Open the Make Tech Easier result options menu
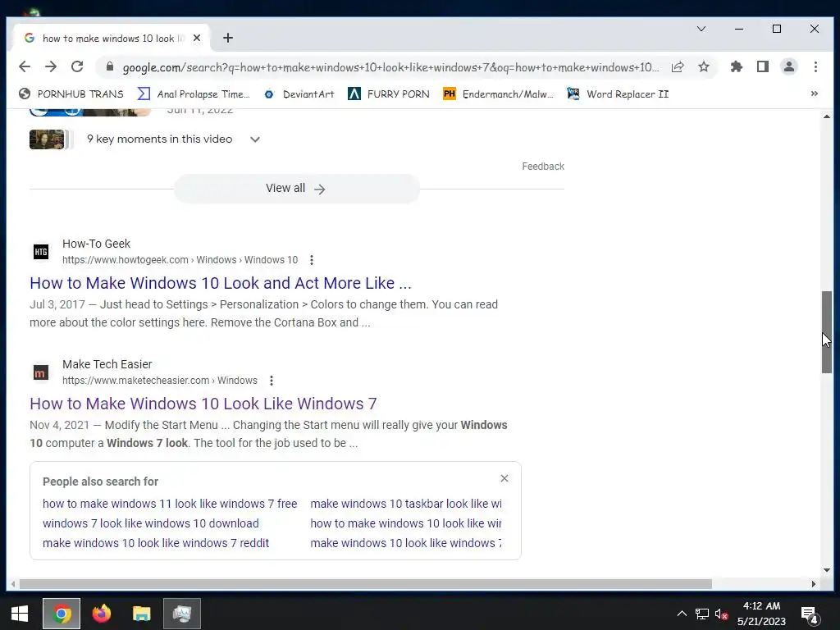Screen dimensions: 840x630 (x=271, y=381)
